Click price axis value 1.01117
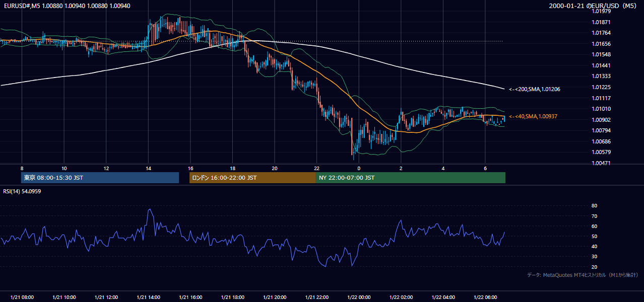The height and width of the screenshot is (302, 644). (x=601, y=98)
